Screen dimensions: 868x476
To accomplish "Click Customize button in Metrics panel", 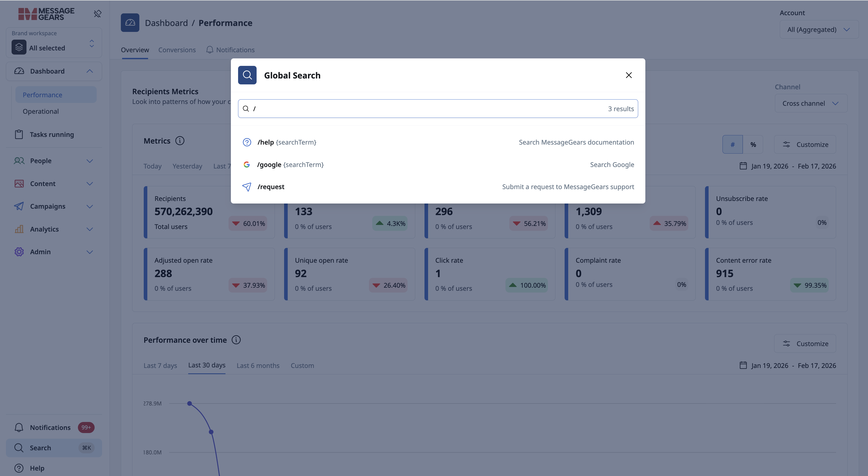I will [x=805, y=144].
